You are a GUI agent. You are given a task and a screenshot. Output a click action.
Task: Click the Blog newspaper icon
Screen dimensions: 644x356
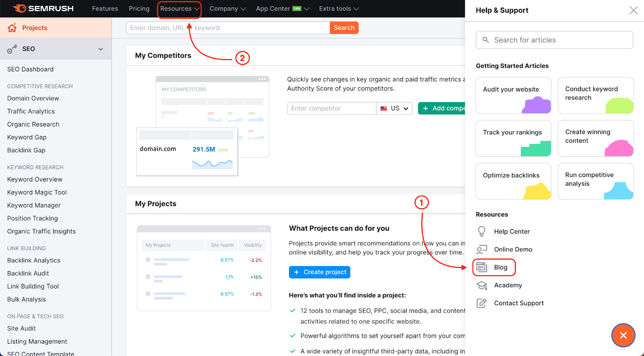tap(482, 267)
